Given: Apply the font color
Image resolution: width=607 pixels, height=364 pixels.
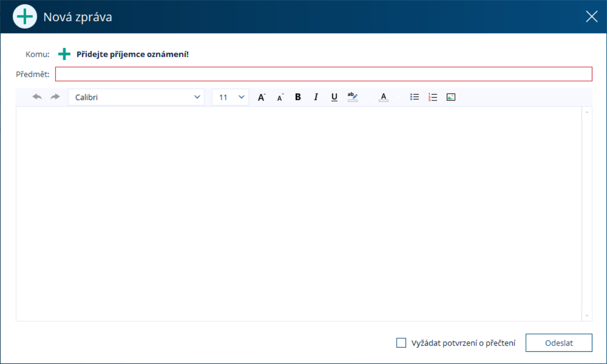Looking at the screenshot, I should [x=384, y=97].
